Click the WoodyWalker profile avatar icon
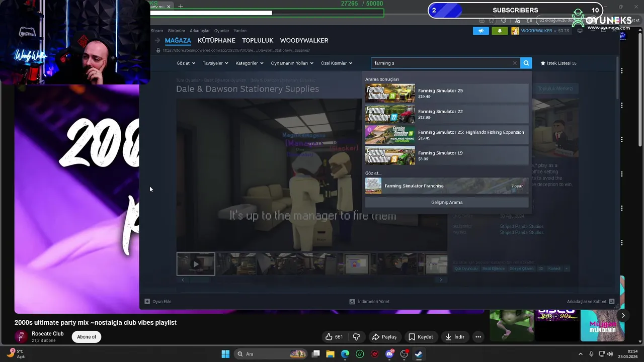The width and height of the screenshot is (644, 362). pos(515,31)
